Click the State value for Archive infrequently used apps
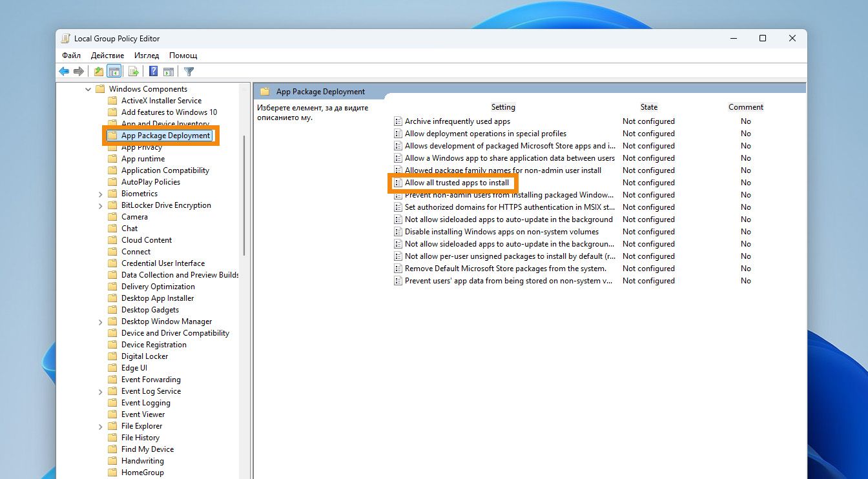This screenshot has width=868, height=479. (648, 121)
